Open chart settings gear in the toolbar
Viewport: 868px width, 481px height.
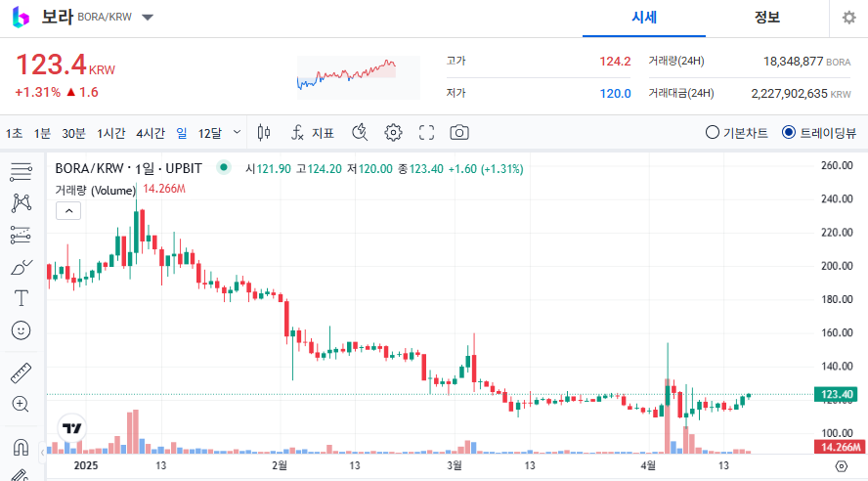pyautogui.click(x=393, y=133)
